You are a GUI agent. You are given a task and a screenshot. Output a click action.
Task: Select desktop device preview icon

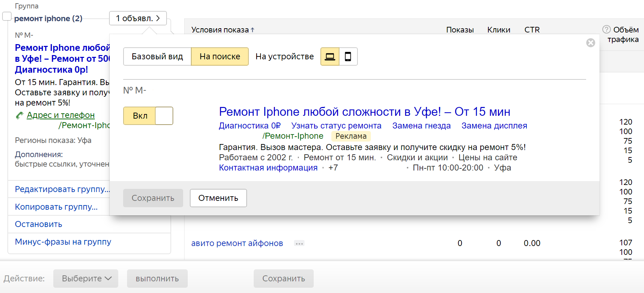(x=330, y=56)
